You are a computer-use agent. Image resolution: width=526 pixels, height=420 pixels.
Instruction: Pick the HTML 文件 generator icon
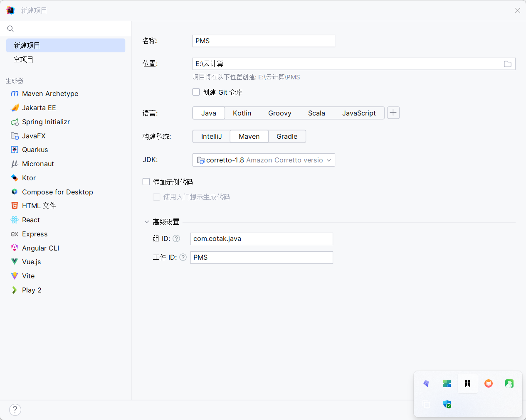pos(15,206)
